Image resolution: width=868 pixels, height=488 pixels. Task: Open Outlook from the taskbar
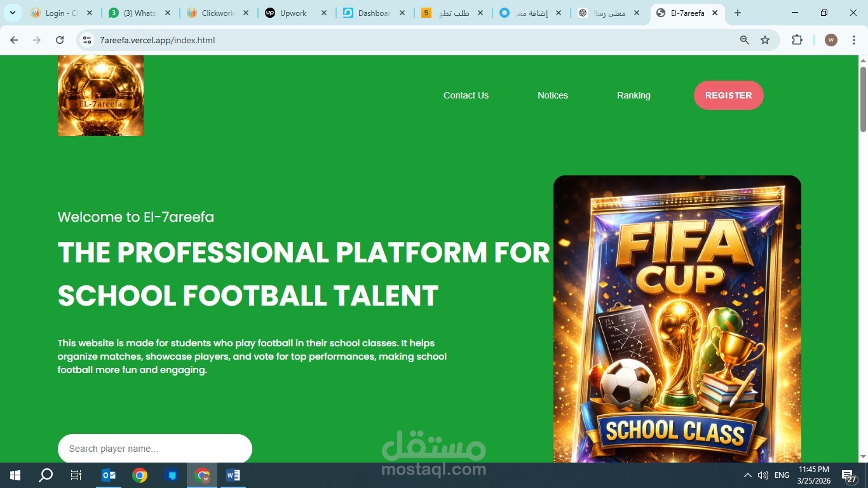(x=109, y=475)
